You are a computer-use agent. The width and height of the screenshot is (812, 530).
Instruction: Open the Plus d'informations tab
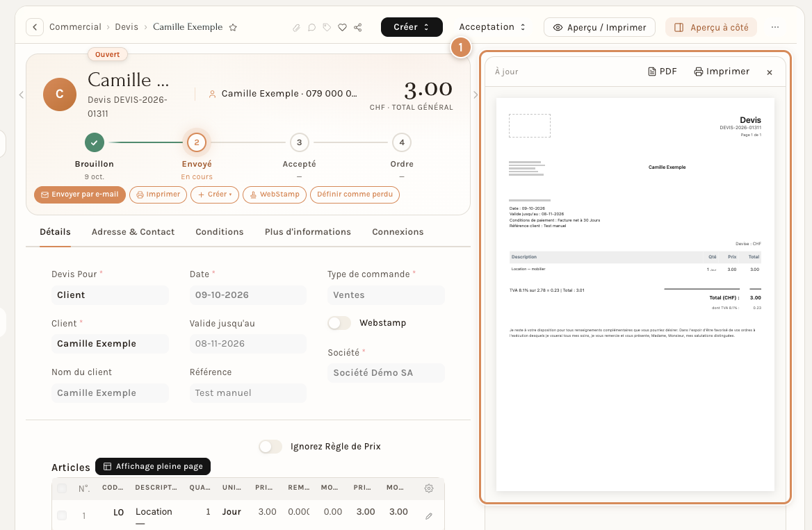click(308, 232)
